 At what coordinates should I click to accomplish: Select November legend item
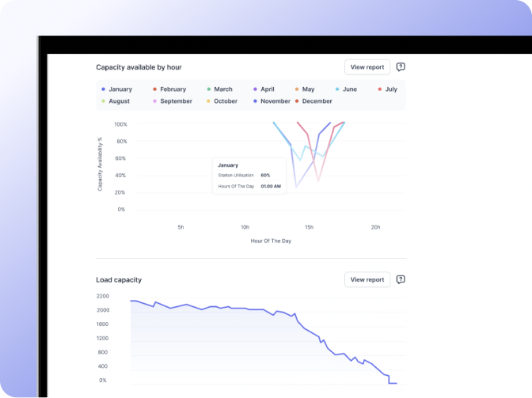(272, 101)
